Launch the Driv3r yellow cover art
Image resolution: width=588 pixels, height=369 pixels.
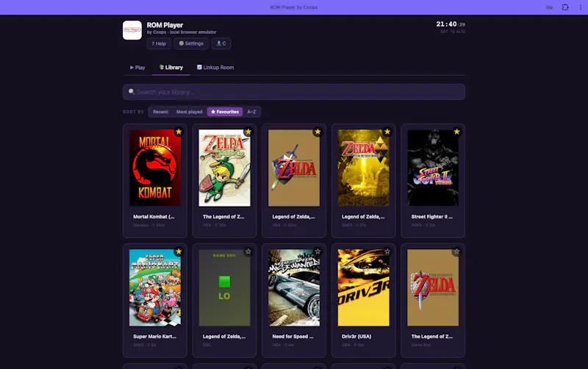pyautogui.click(x=363, y=287)
